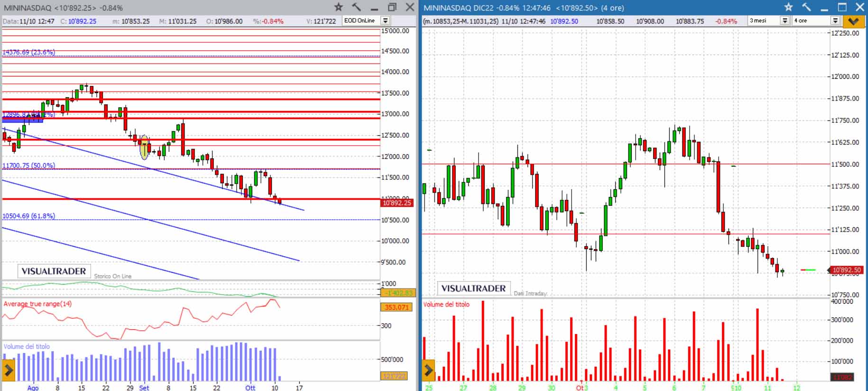The image size is (868, 391).
Task: Click the red -0.84% change in DIC22 info bar
Action: click(x=726, y=21)
